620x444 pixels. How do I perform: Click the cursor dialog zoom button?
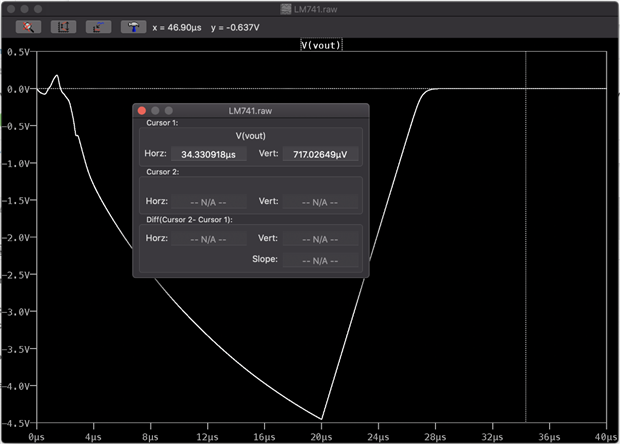[x=168, y=111]
